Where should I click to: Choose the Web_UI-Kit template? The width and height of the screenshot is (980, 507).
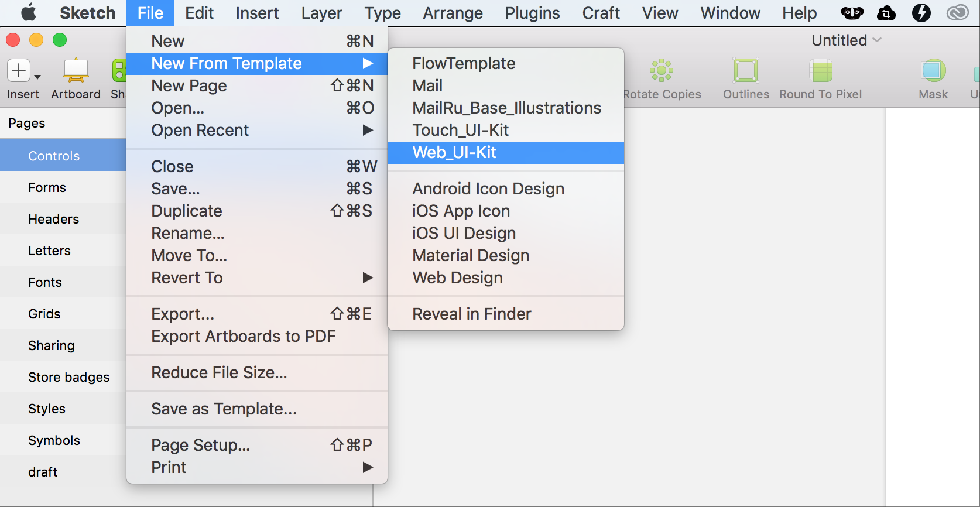pyautogui.click(x=454, y=153)
